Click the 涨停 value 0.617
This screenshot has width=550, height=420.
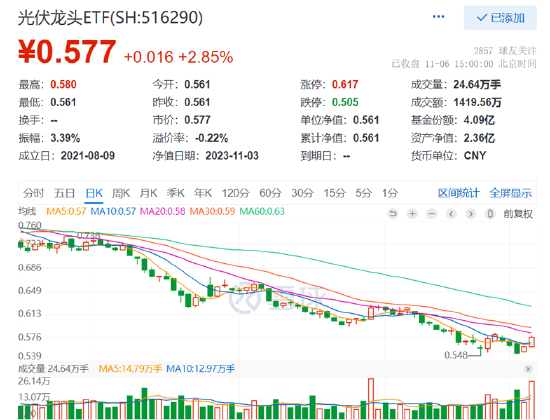(x=345, y=85)
